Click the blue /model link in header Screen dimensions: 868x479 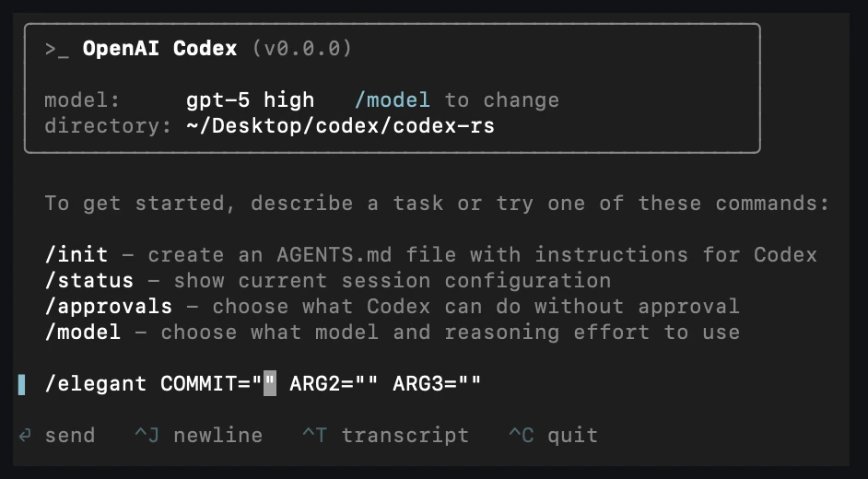point(392,99)
